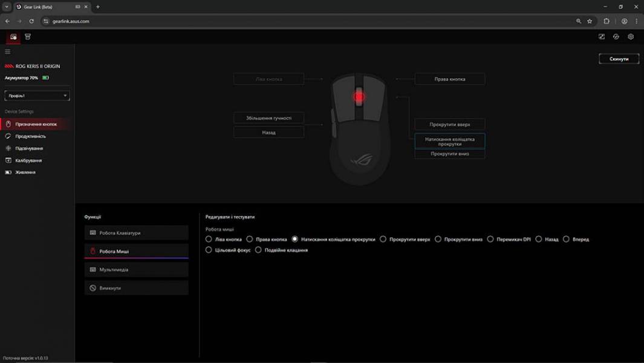Open the Калібрування calibration section
Viewport: 644px width, 363px height.
29,160
